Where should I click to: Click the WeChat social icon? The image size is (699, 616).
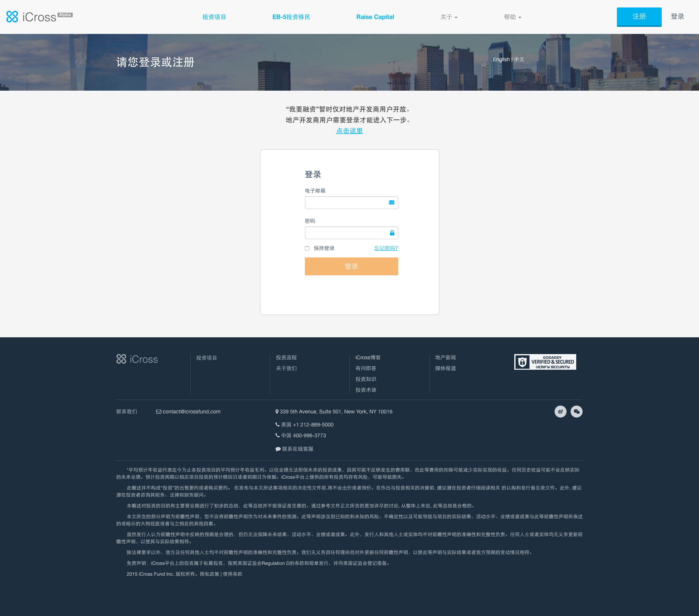point(576,412)
